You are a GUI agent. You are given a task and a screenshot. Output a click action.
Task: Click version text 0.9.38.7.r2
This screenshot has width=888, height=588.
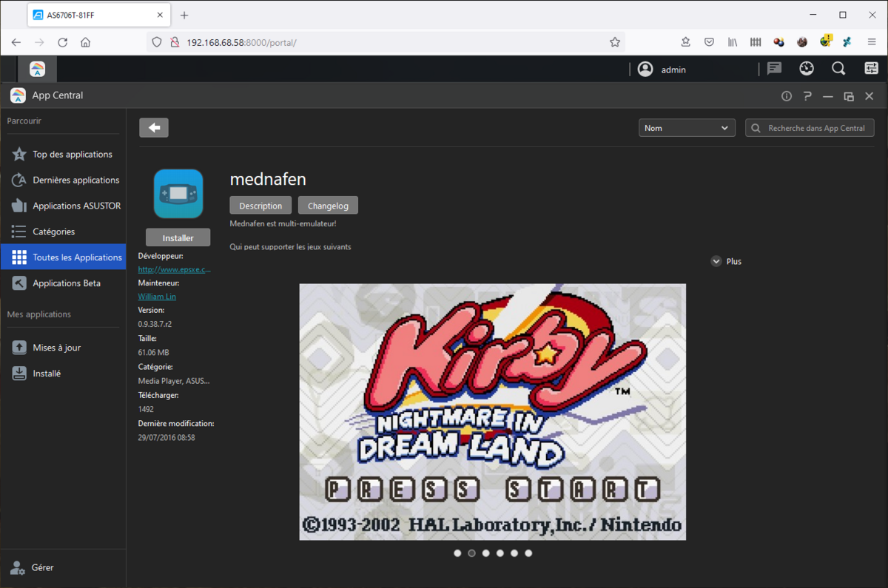[155, 324]
